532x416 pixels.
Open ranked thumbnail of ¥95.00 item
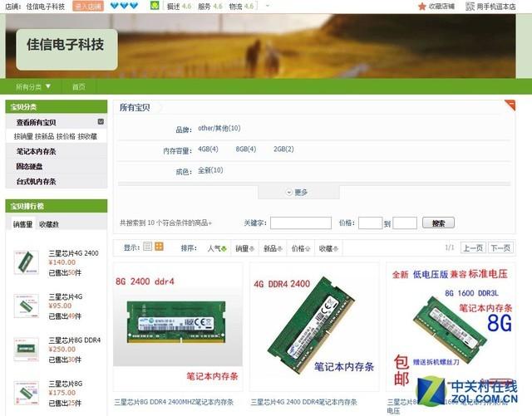tap(26, 306)
